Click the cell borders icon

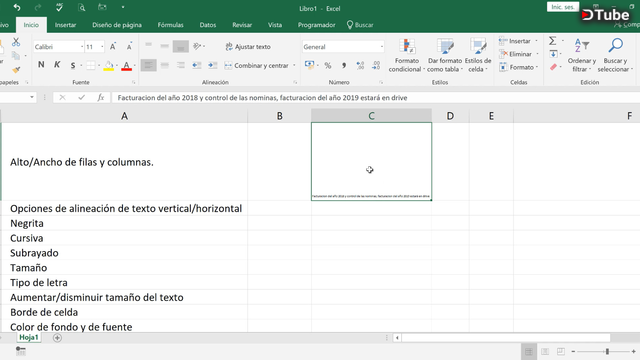coord(91,65)
